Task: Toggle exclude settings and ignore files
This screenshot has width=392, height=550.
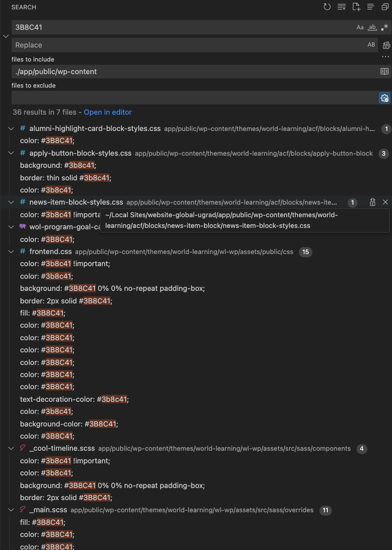Action: point(384,98)
